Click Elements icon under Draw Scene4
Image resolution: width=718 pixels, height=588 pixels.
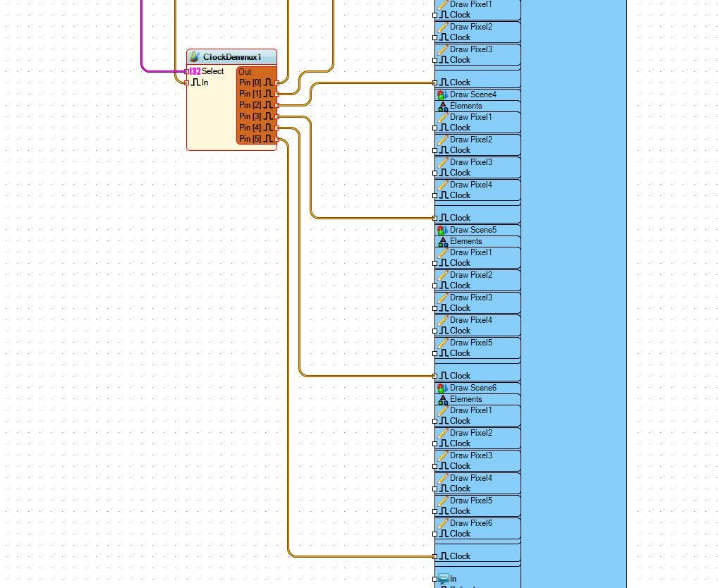click(x=443, y=106)
